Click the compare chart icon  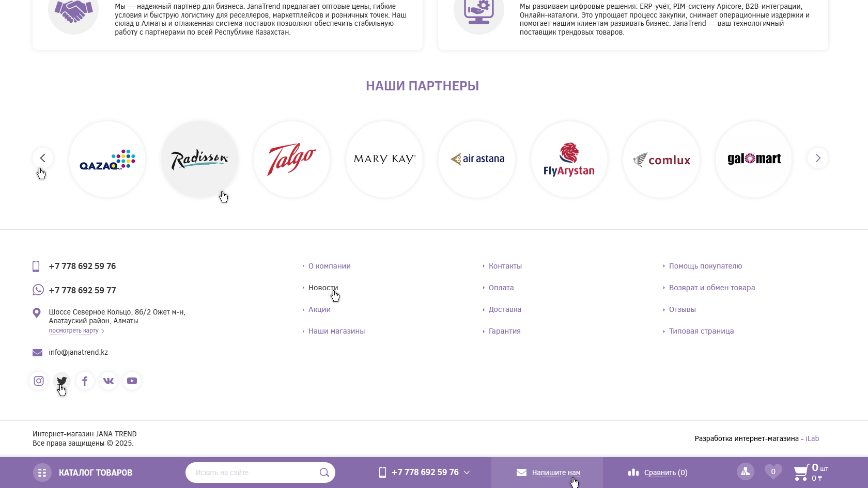pyautogui.click(x=633, y=472)
